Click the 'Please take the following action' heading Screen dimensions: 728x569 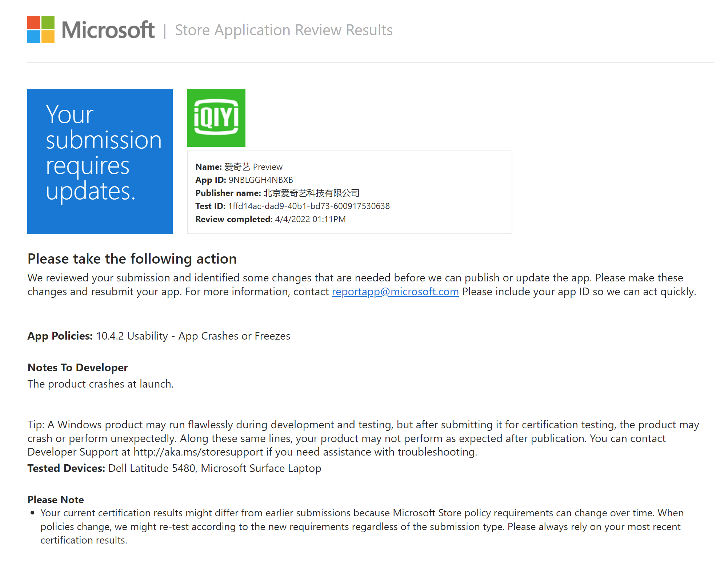click(132, 259)
